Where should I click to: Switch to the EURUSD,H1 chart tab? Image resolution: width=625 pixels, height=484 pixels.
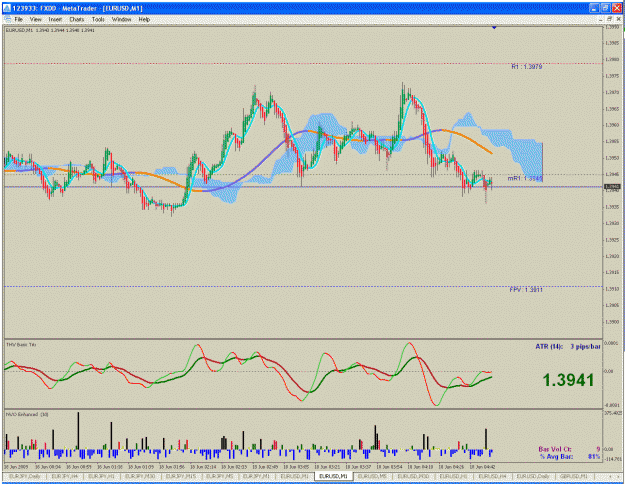point(454,476)
